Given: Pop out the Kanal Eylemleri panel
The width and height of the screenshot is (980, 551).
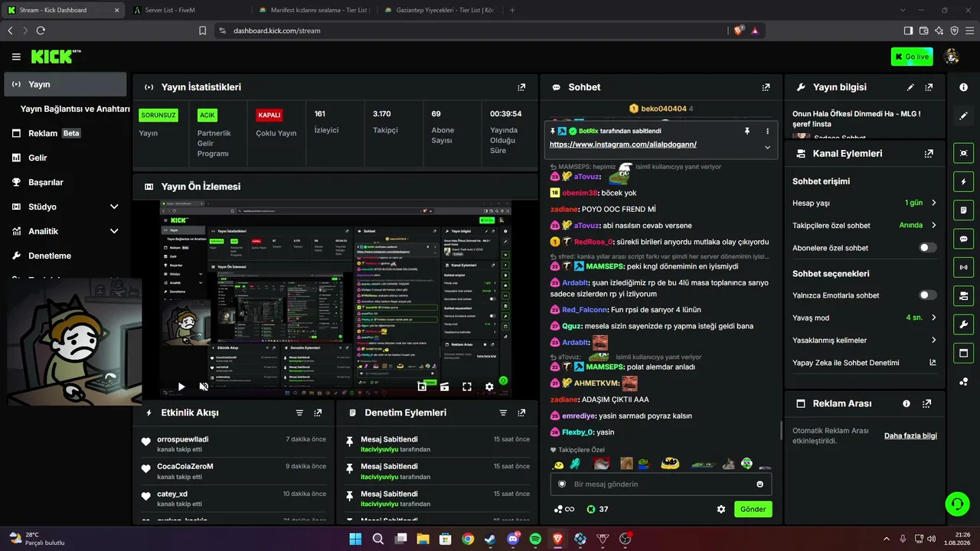Looking at the screenshot, I should click(x=929, y=153).
